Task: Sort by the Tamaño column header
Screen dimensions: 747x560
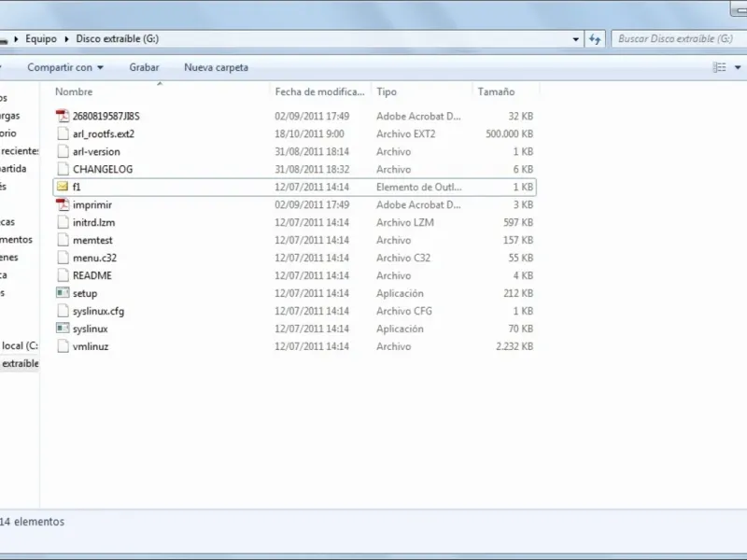Action: pyautogui.click(x=496, y=91)
